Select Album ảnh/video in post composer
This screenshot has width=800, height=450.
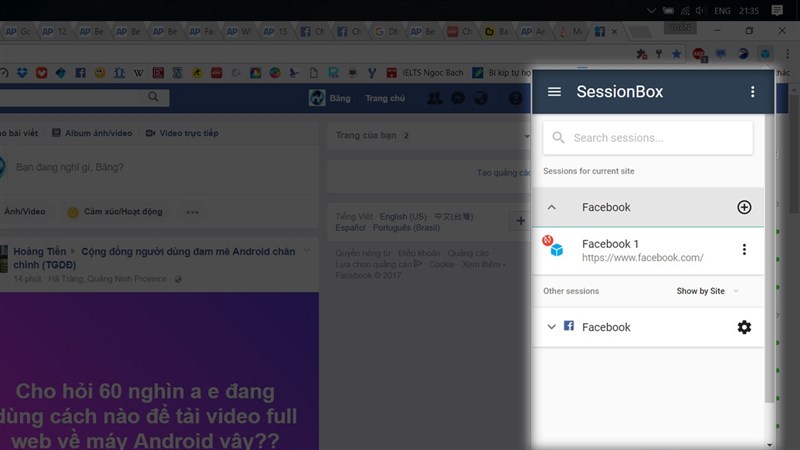tap(92, 133)
